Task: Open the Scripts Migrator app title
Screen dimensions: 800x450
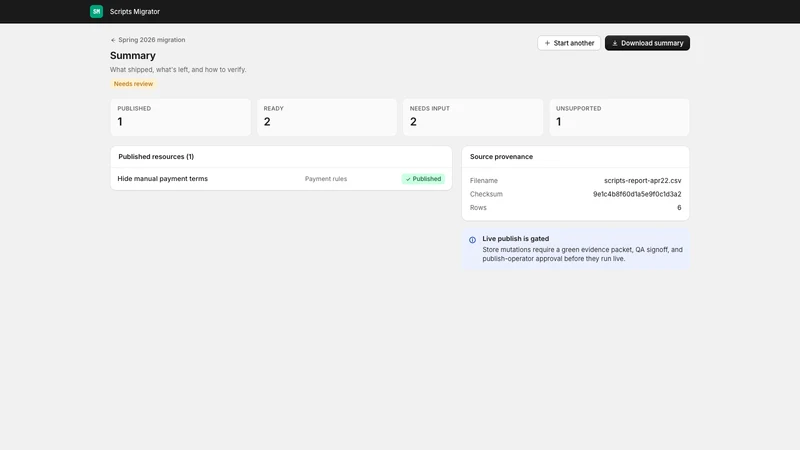Action: pos(135,11)
